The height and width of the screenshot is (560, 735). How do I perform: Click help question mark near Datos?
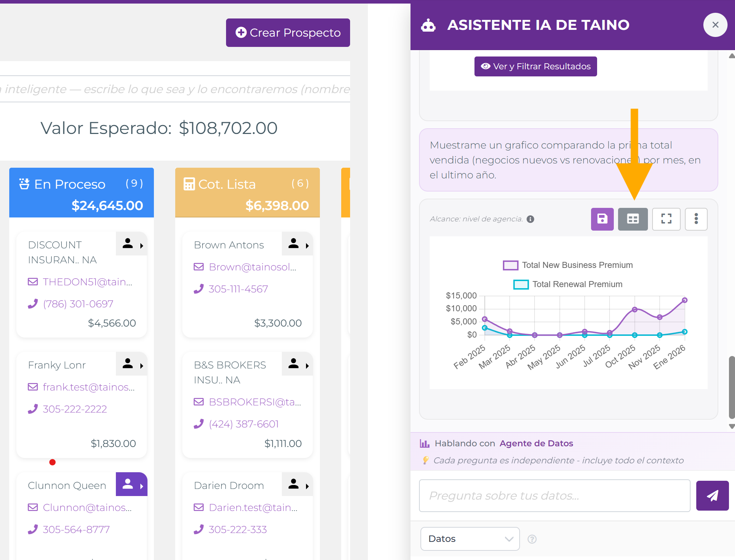click(532, 539)
